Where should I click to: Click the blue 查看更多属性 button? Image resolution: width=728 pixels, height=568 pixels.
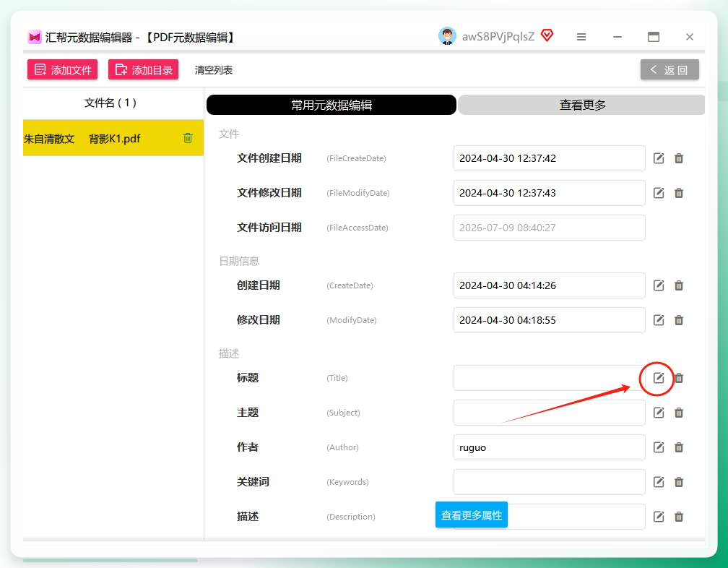pos(471,515)
